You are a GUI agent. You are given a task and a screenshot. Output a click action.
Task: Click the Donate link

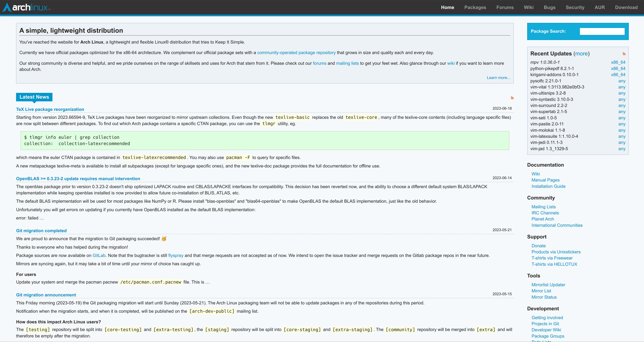click(x=539, y=246)
